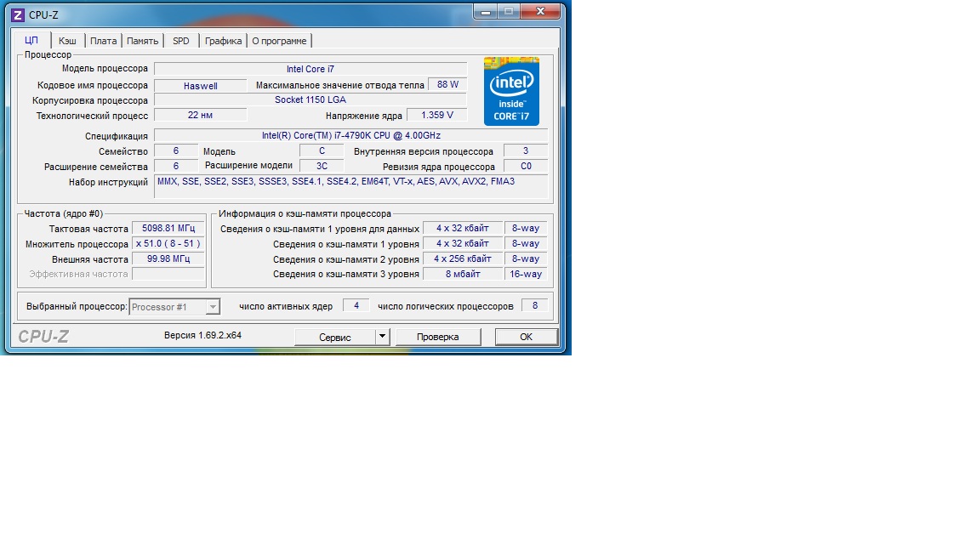980x551 pixels.
Task: Click the Socket 1150 LGA value
Action: (311, 100)
